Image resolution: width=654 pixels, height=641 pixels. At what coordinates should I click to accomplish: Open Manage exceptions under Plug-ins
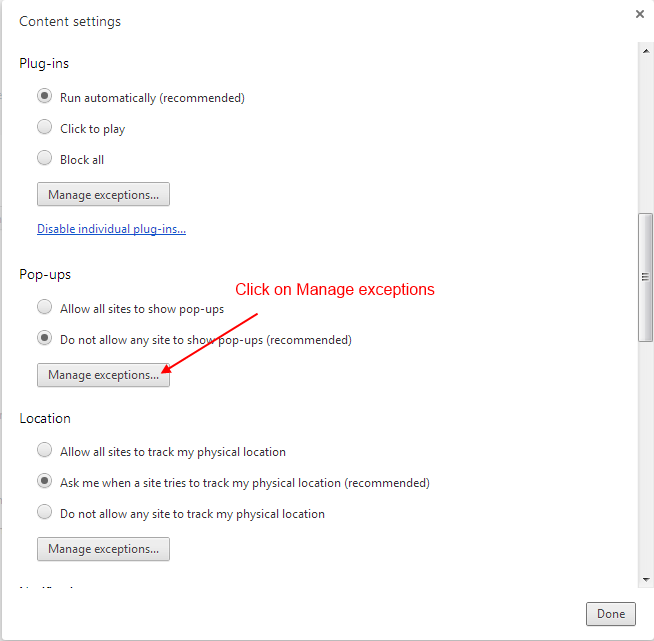pyautogui.click(x=103, y=194)
